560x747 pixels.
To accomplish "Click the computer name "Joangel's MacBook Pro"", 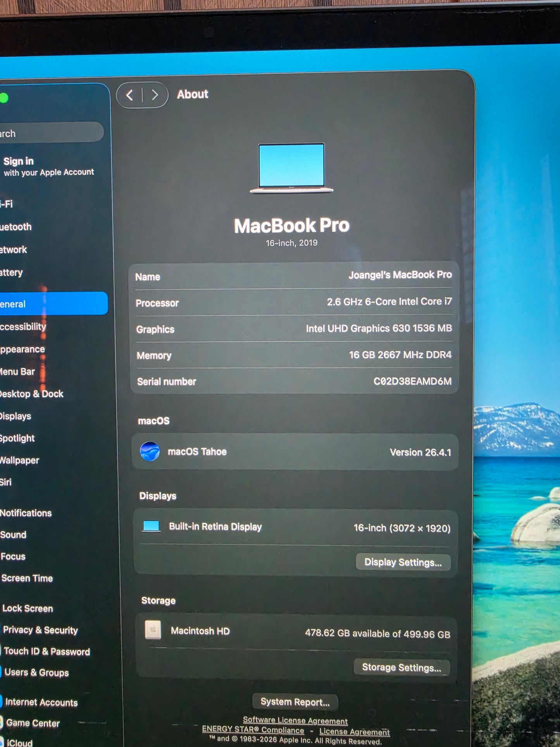I will pos(400,274).
